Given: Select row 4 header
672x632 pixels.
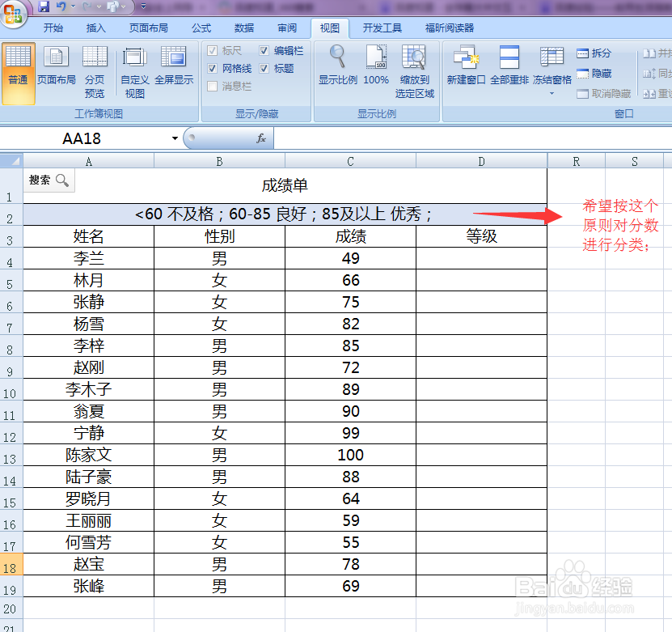Looking at the screenshot, I should tap(10, 258).
